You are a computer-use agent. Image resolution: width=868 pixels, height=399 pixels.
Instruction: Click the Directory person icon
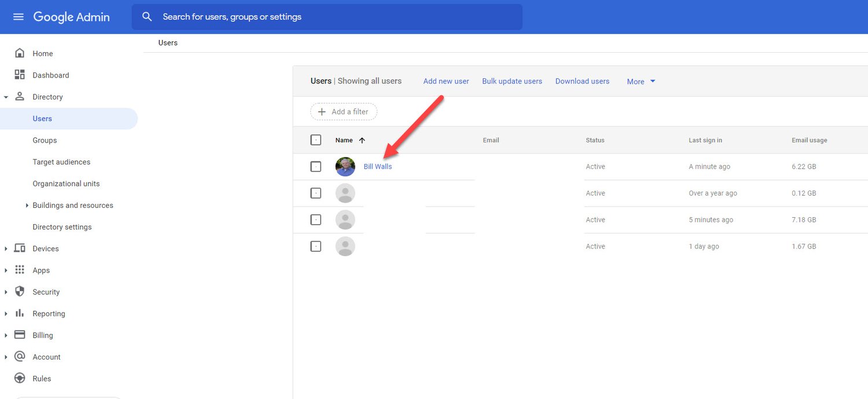20,97
